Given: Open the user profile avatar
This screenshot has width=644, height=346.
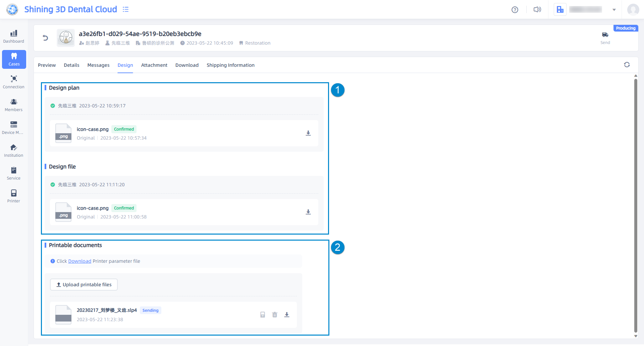Looking at the screenshot, I should [633, 10].
